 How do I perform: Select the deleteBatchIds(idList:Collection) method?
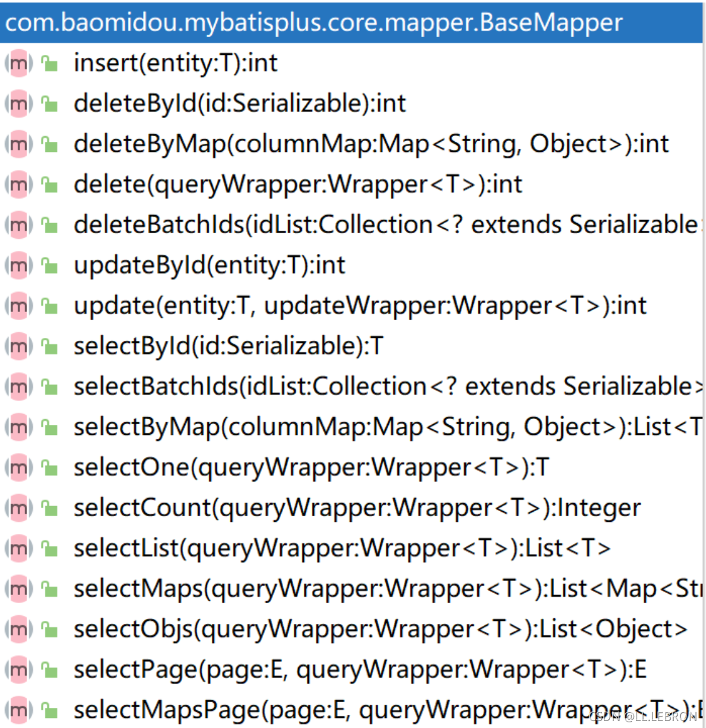coord(388,225)
